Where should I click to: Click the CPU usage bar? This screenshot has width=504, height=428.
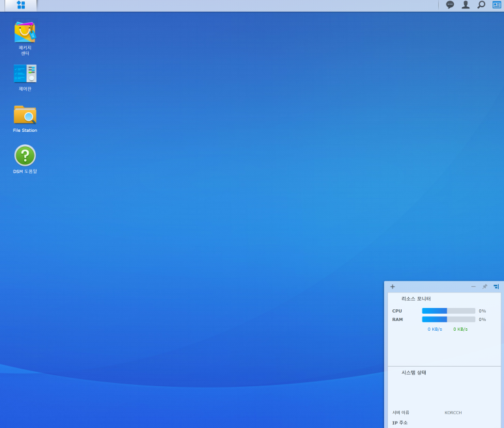point(449,311)
